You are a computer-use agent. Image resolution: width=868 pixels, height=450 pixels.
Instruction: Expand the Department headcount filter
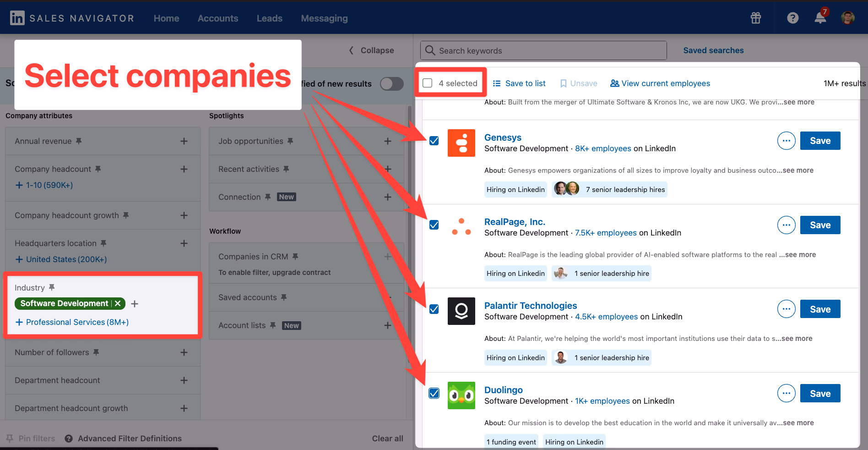[184, 380]
